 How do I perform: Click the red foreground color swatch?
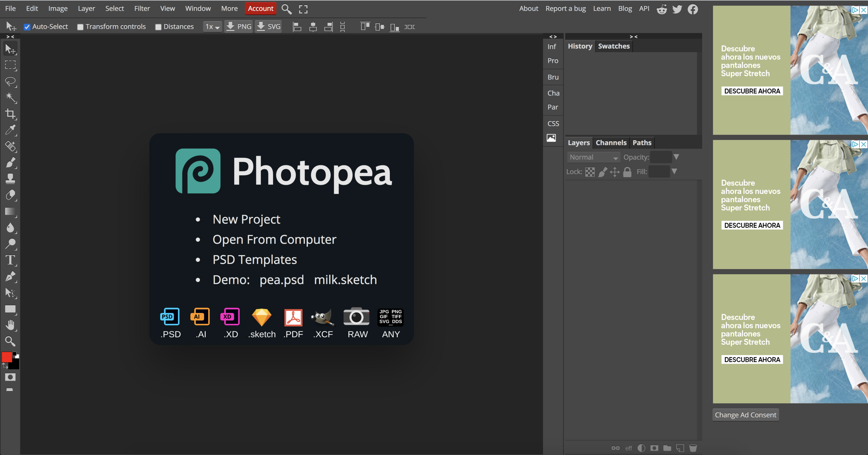(x=7, y=357)
